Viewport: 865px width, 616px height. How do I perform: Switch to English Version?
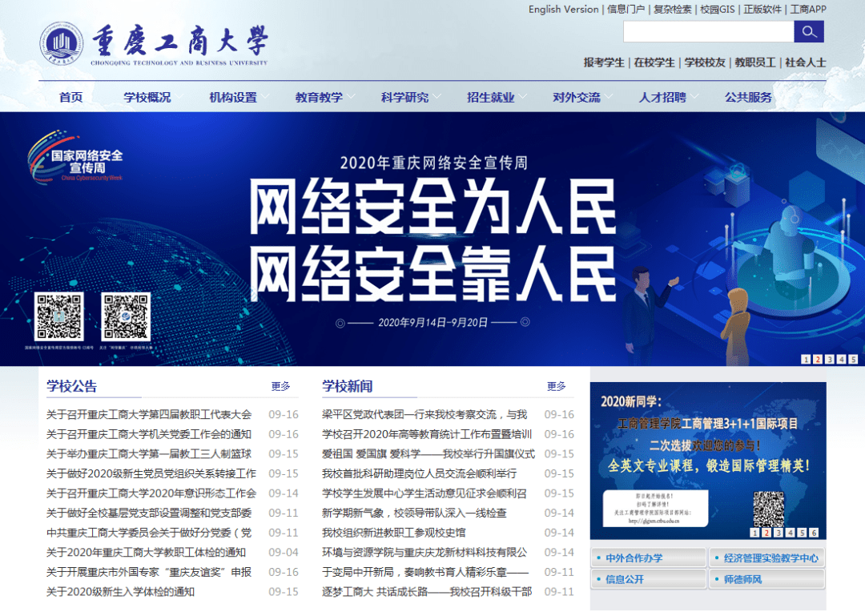[563, 10]
